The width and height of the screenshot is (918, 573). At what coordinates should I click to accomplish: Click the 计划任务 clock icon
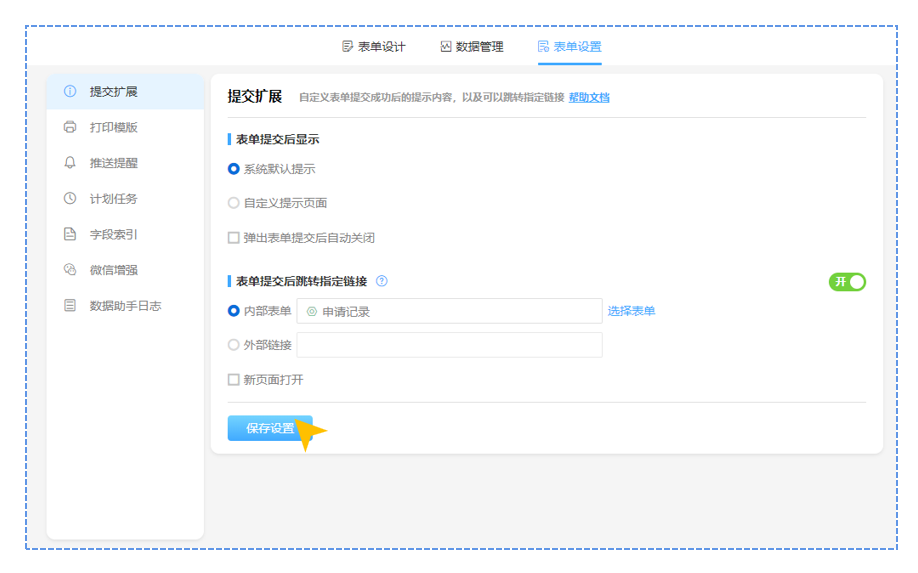[70, 198]
